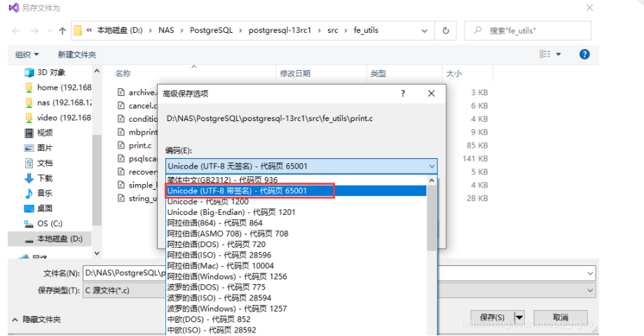Screen dimensions: 644x336
Task: Choose 波罗的语(Windows) - 代码页 1257
Action: pyautogui.click(x=296, y=308)
